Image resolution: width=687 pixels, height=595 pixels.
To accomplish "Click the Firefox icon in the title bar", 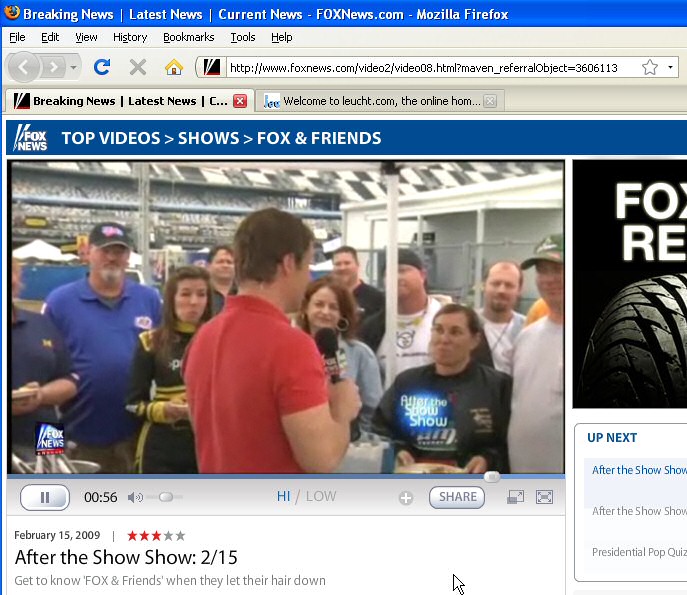I will click(x=12, y=12).
